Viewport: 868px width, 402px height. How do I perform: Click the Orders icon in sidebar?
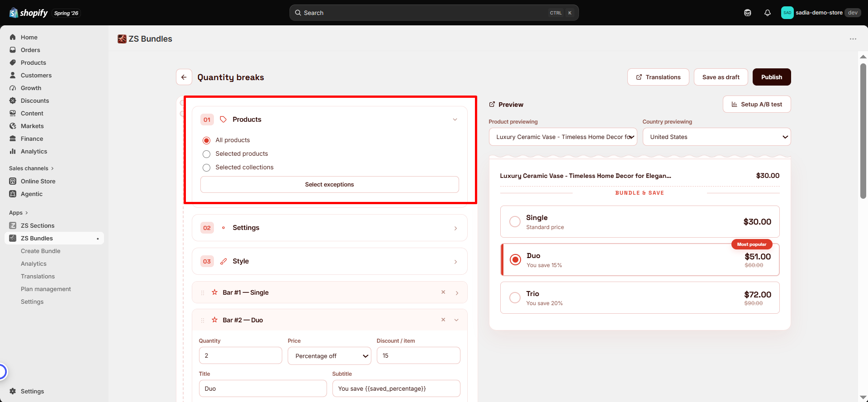coord(13,50)
